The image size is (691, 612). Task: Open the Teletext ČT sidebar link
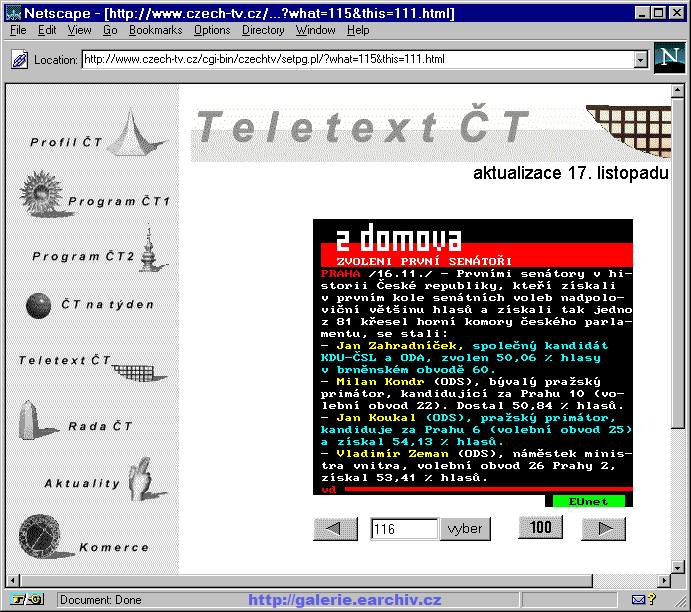(64, 360)
